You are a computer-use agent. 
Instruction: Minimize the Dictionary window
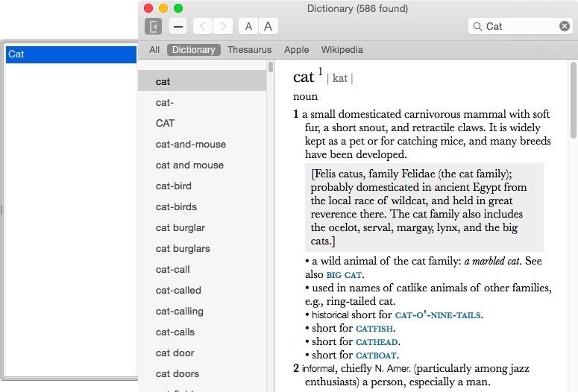(163, 8)
